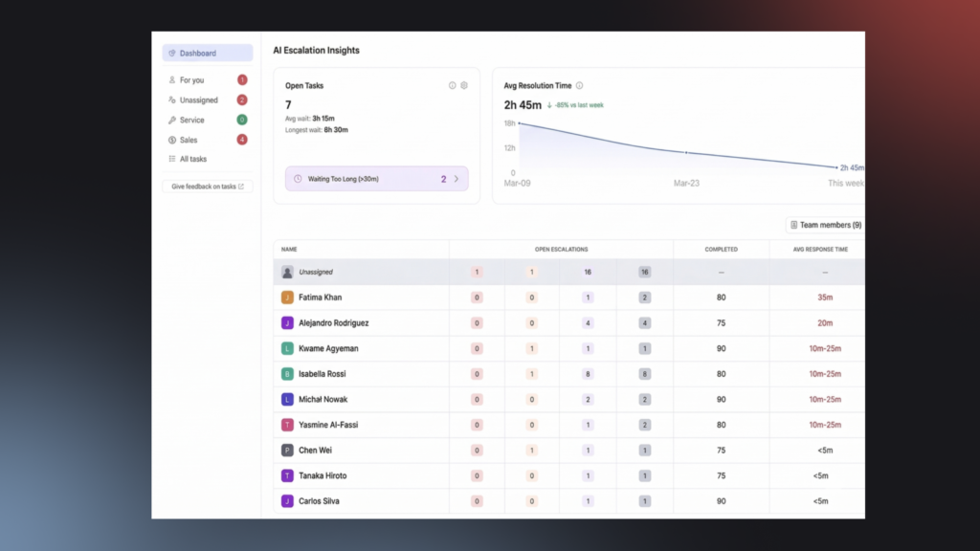Open Open Tasks settings gear
Viewport: 980px width, 551px height.
pyautogui.click(x=464, y=85)
